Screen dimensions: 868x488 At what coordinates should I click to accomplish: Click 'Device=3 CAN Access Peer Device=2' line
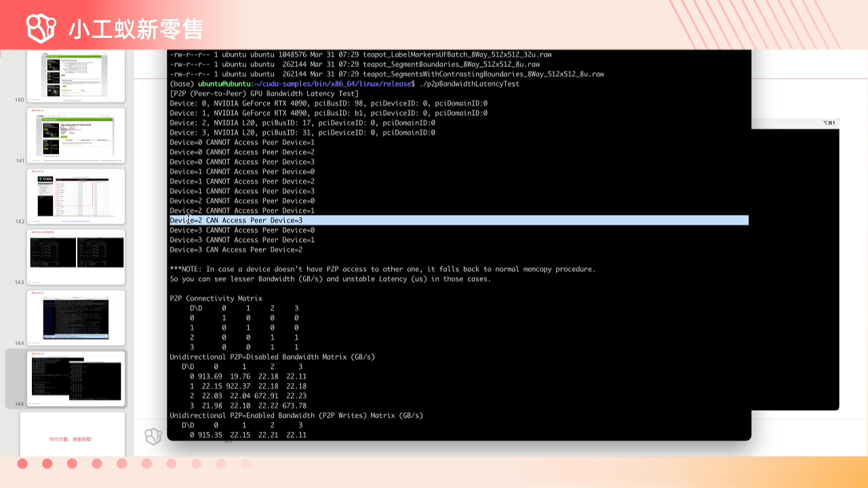click(236, 250)
